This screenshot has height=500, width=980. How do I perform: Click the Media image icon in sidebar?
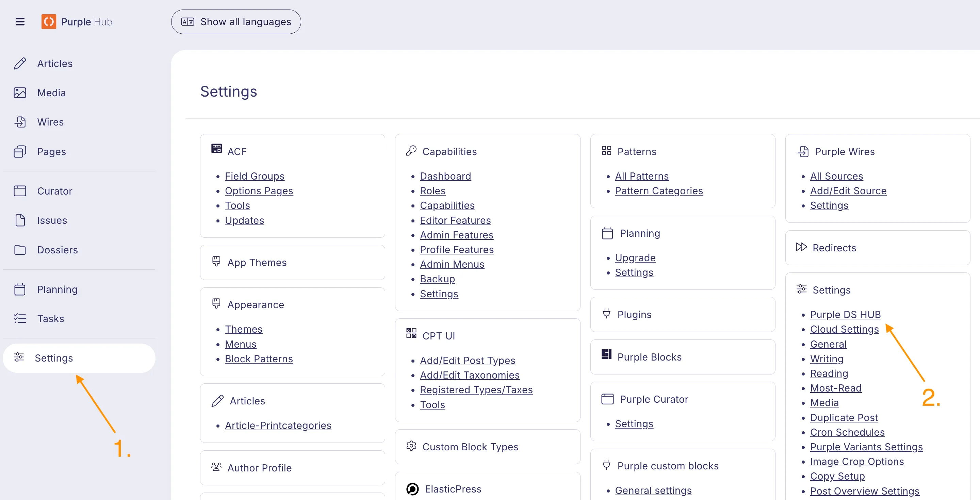point(20,93)
